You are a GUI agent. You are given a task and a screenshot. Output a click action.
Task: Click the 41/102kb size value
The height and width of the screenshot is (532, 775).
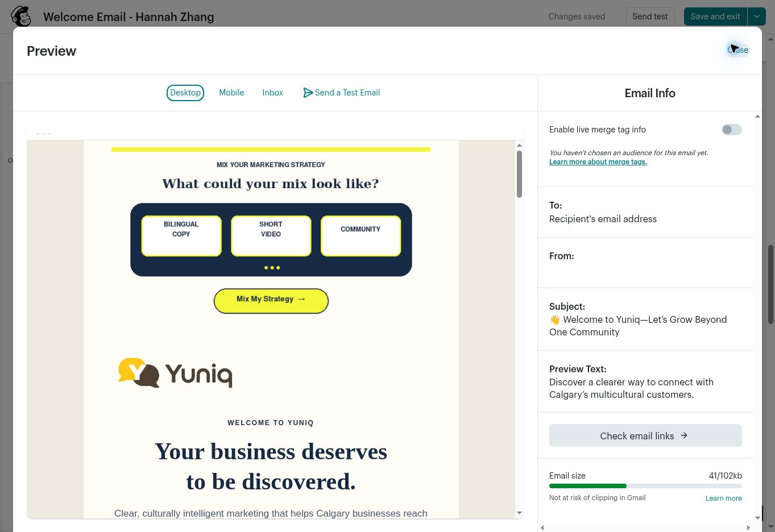[725, 476]
